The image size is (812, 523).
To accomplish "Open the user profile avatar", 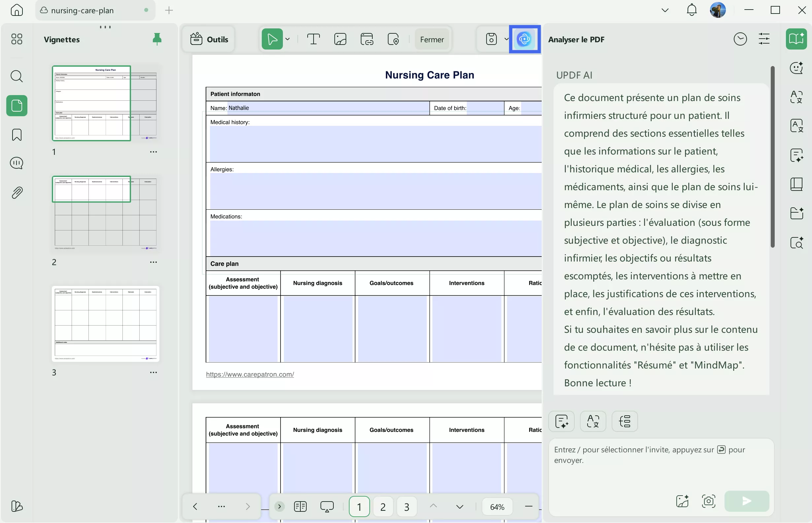I will point(718,10).
